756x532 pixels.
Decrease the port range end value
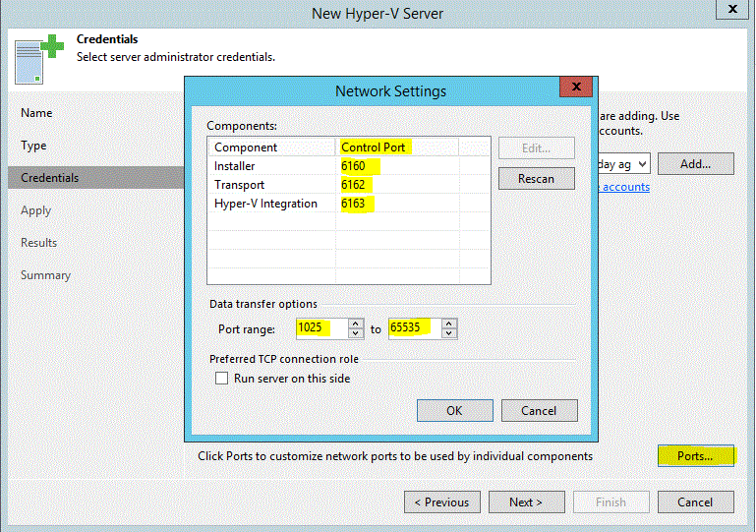click(x=448, y=333)
